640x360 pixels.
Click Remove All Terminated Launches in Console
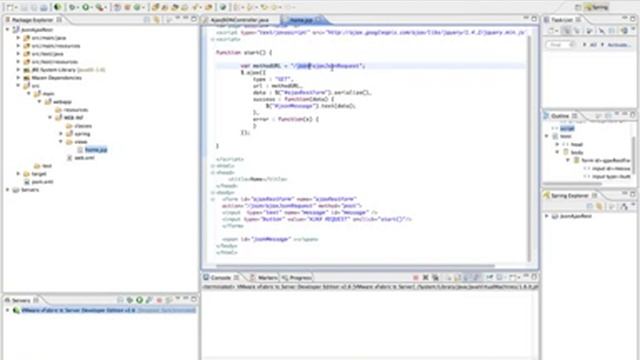click(436, 278)
